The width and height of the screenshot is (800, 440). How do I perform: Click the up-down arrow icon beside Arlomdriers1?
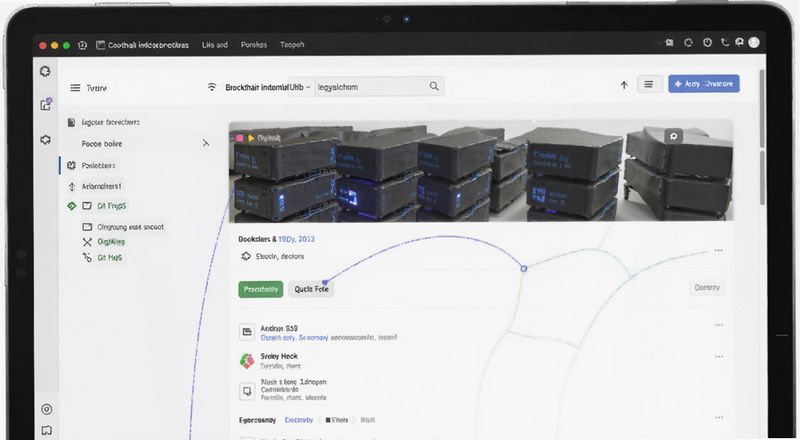pyautogui.click(x=72, y=187)
